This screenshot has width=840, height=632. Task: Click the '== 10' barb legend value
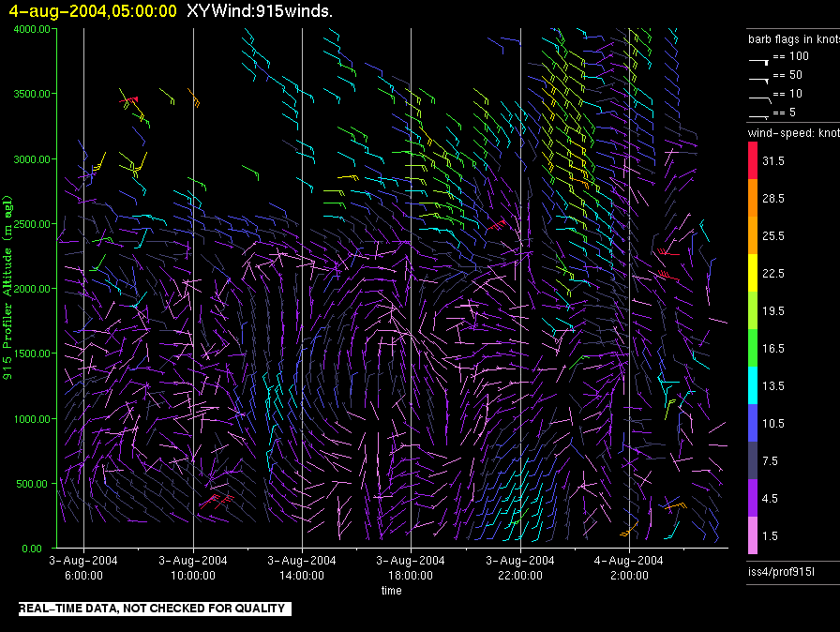pyautogui.click(x=788, y=94)
